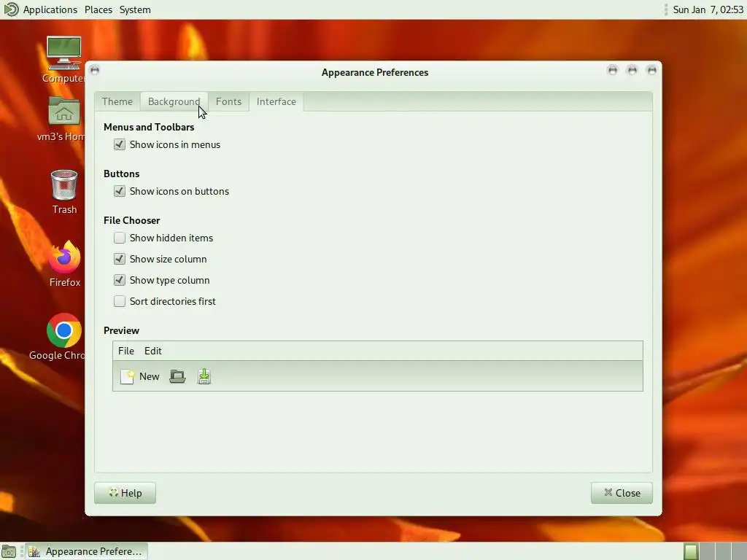Select the Computer desktop icon
Image resolution: width=747 pixels, height=560 pixels.
[x=64, y=59]
